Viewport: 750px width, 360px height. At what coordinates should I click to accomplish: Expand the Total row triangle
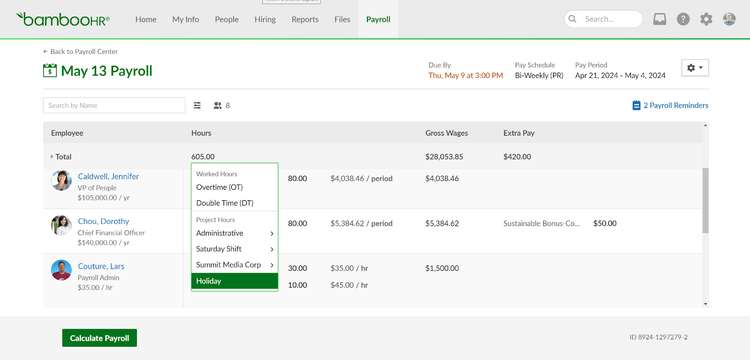tap(52, 156)
